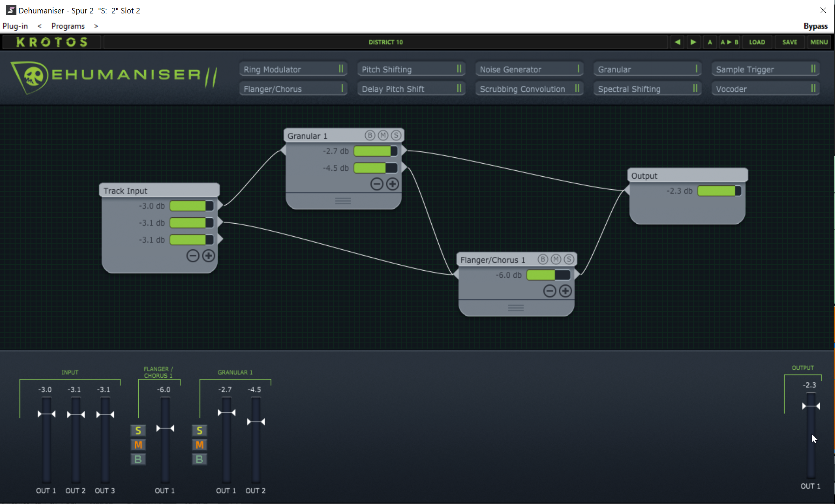Image resolution: width=835 pixels, height=504 pixels.
Task: Click the Flanger/Chorus 1 OUT 1 fader handle
Action: pos(165,428)
